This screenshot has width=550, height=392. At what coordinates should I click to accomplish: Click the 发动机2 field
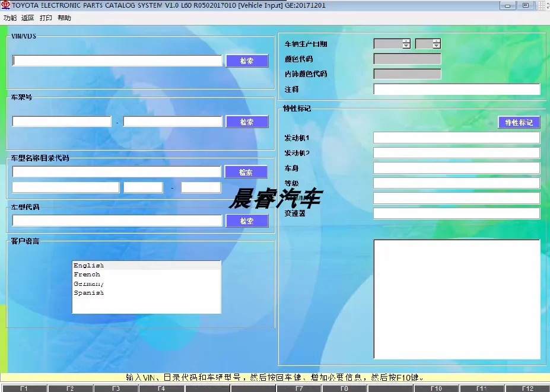(456, 153)
